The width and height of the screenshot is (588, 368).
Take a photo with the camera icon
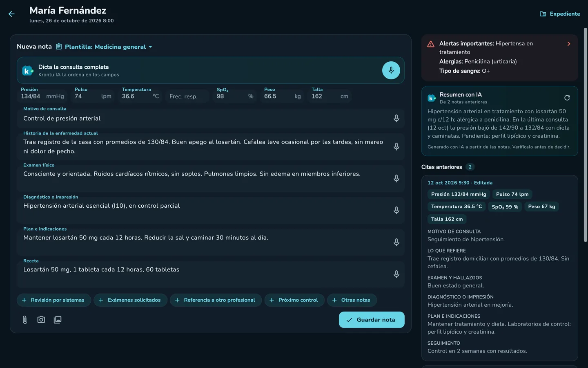click(41, 320)
